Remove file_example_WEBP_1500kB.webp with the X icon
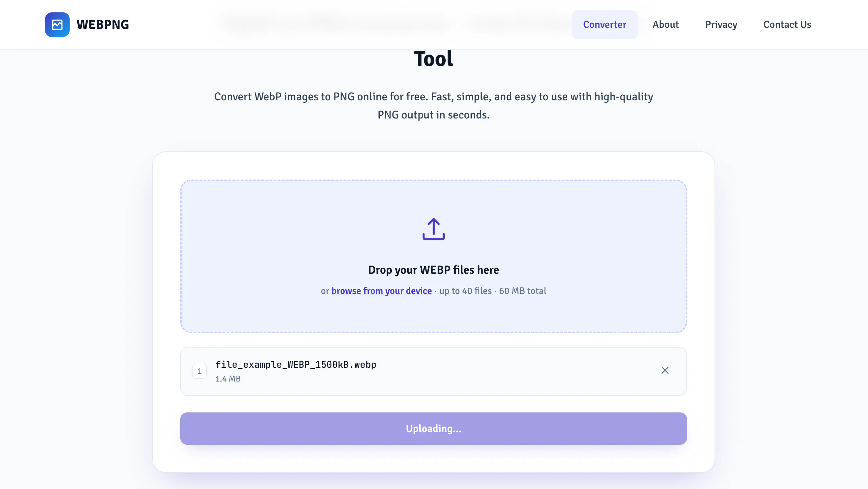Viewport: 868px width, 489px height. pyautogui.click(x=665, y=370)
